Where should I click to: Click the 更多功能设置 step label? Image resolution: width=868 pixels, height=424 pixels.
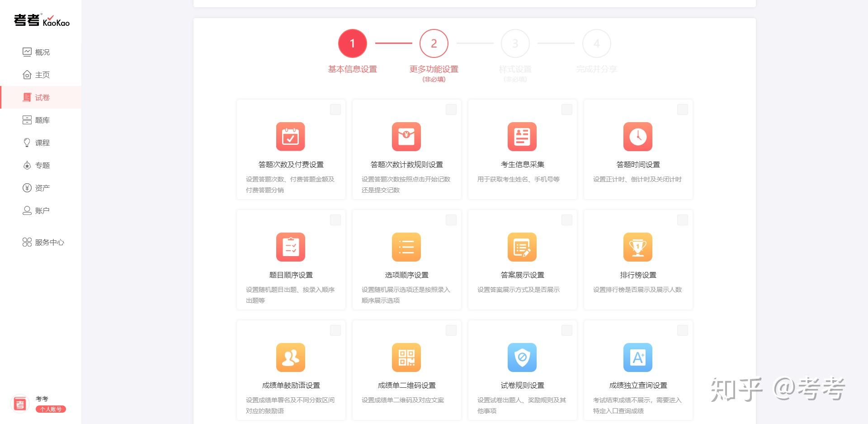434,69
